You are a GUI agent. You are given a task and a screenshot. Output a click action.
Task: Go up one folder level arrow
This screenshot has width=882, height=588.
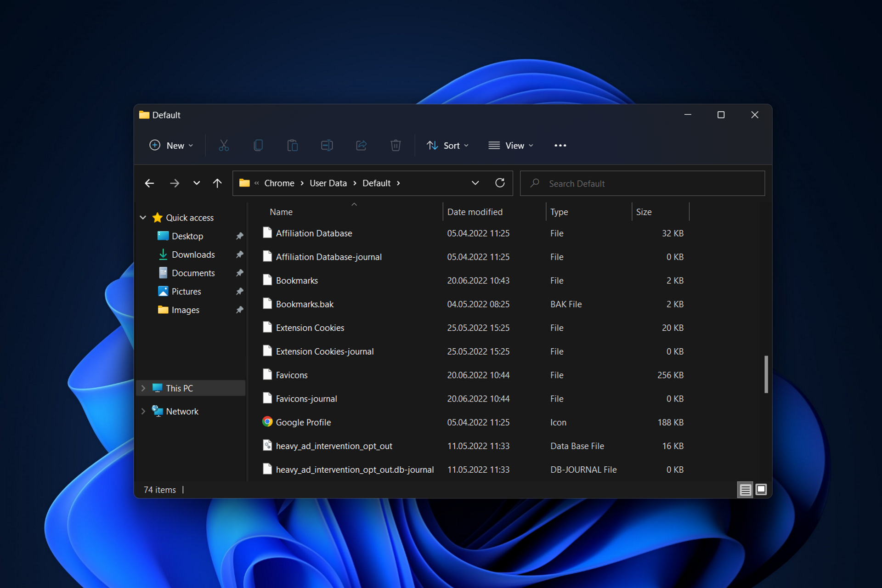tap(217, 183)
